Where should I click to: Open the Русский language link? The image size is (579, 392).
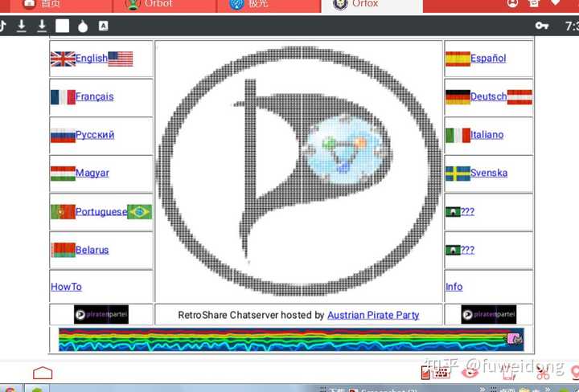pos(95,135)
